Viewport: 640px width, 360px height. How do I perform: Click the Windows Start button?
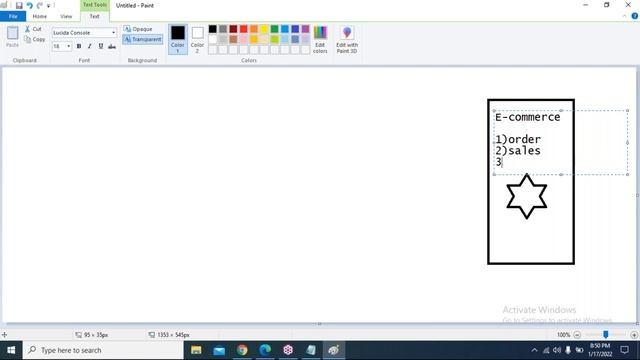[x=11, y=350]
